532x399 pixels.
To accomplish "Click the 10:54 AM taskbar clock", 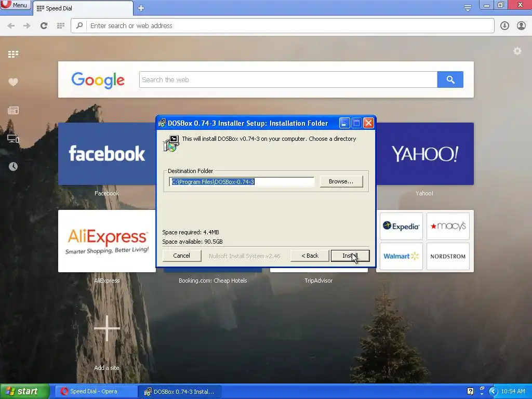I will click(513, 392).
